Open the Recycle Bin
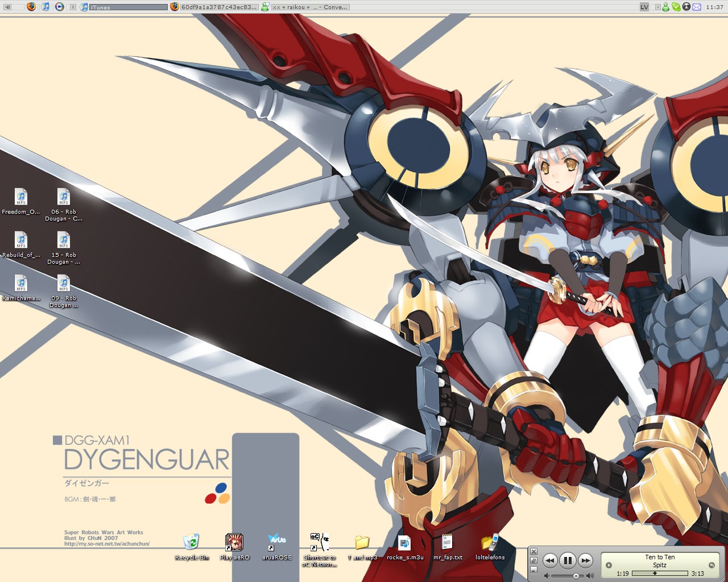Screen dimensions: 728x582 [x=192, y=547]
